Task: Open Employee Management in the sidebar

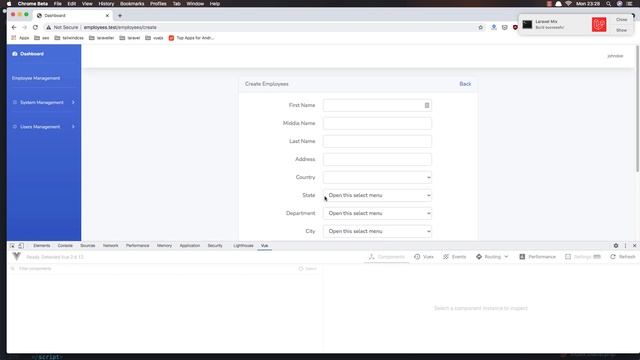Action: (x=36, y=78)
